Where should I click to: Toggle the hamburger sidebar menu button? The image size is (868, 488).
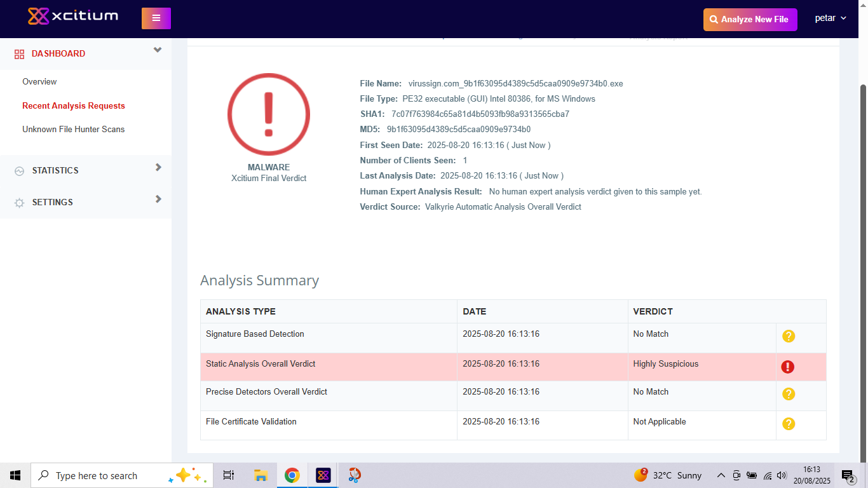156,18
